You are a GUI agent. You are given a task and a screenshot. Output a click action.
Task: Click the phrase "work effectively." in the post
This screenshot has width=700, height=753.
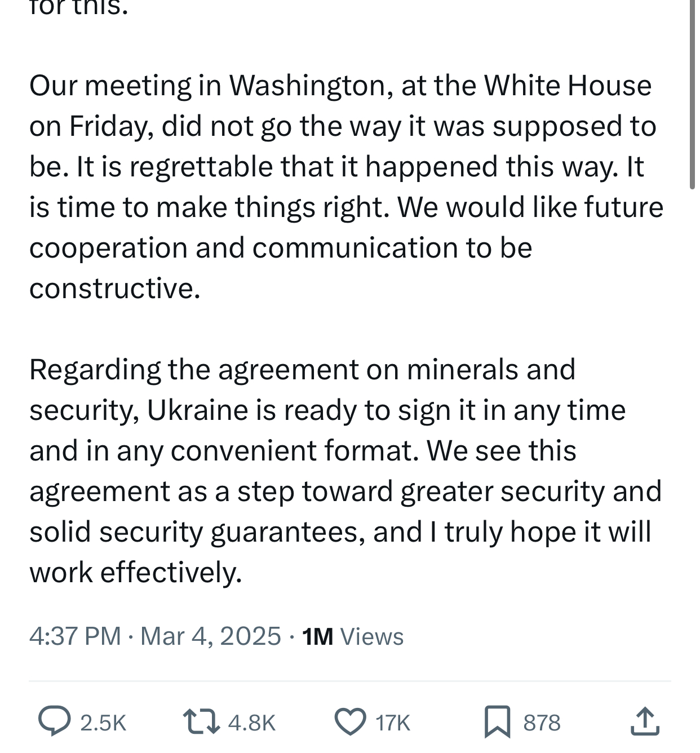tap(135, 573)
